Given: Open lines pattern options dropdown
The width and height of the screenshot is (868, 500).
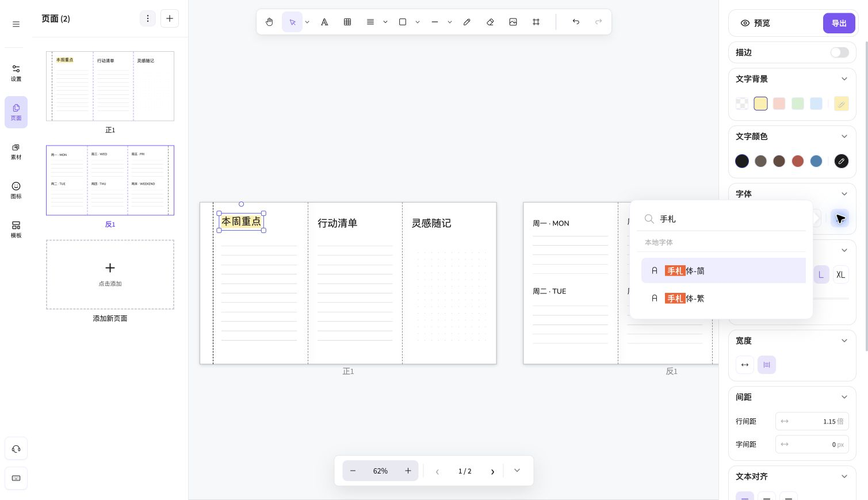Looking at the screenshot, I should click(385, 22).
